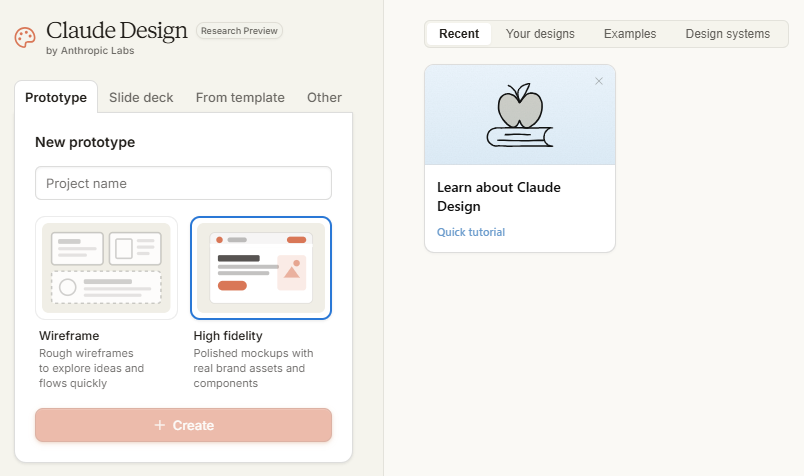Open the From template tab
This screenshot has height=476, width=804.
pos(240,97)
